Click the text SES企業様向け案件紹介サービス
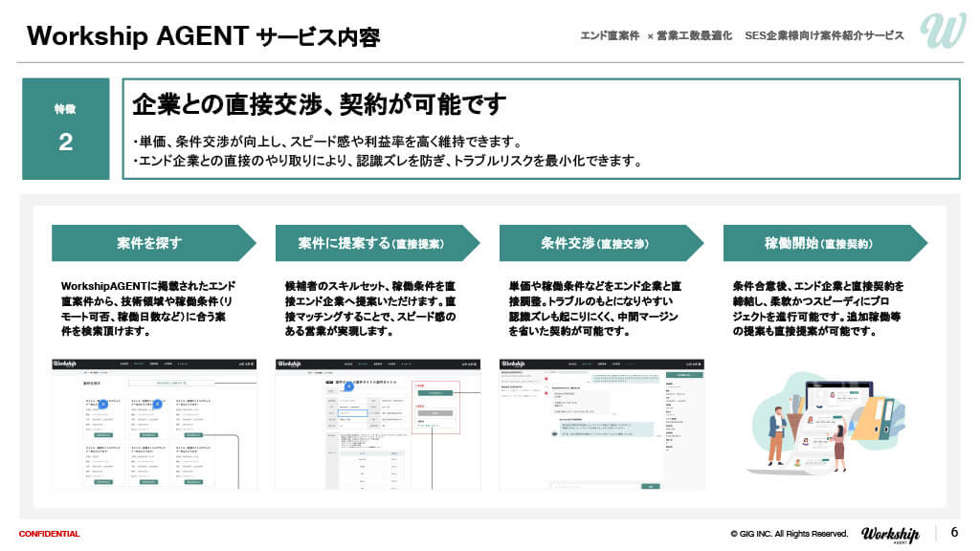 pyautogui.click(x=824, y=35)
